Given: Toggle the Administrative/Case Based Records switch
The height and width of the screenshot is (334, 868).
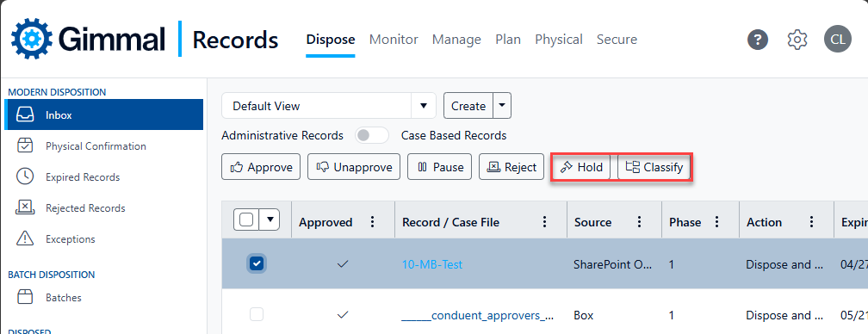Looking at the screenshot, I should [372, 135].
